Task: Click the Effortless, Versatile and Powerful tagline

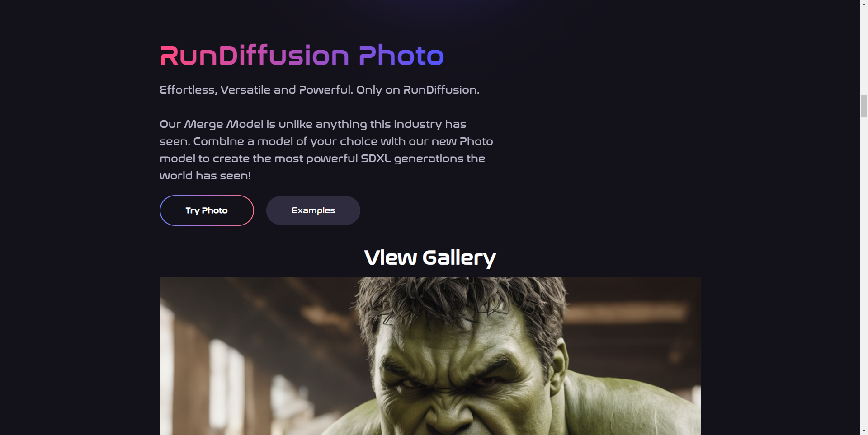Action: coord(256,90)
